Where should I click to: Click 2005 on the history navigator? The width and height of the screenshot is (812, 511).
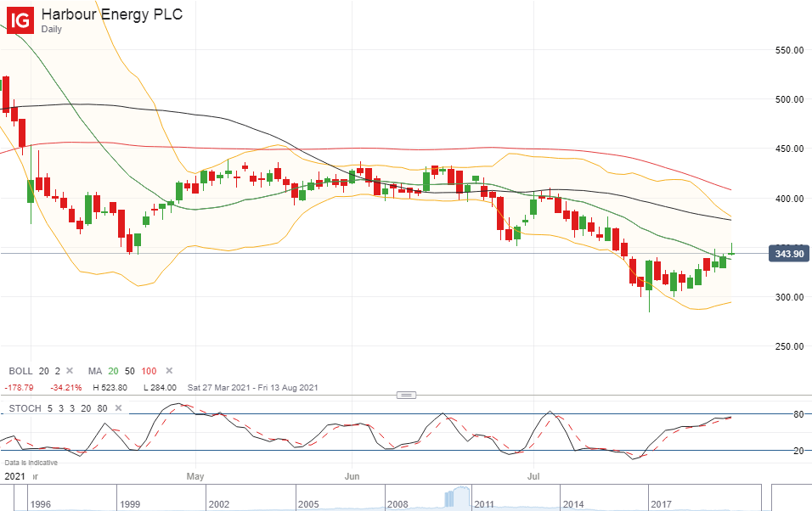[x=308, y=504]
